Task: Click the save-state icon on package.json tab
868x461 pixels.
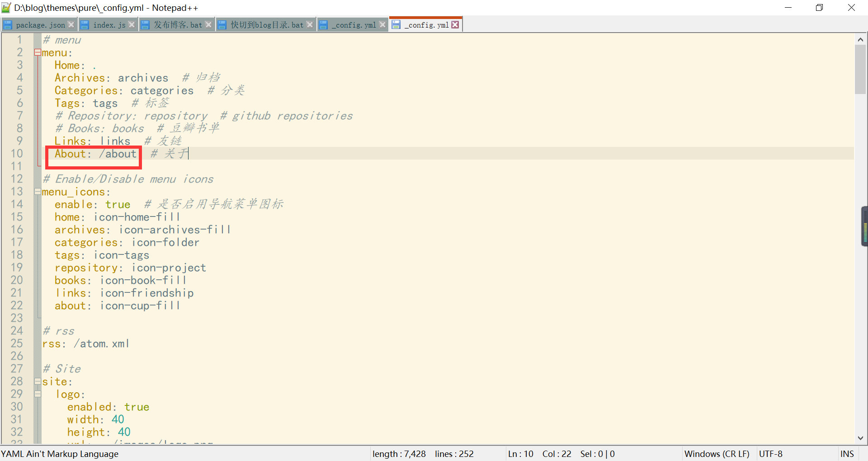Action: click(8, 25)
